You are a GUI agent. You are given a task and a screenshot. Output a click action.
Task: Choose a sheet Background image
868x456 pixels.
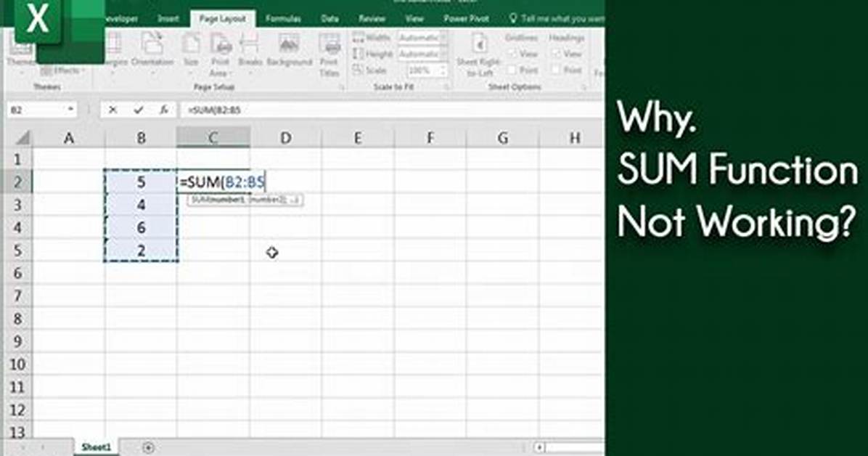pos(290,51)
